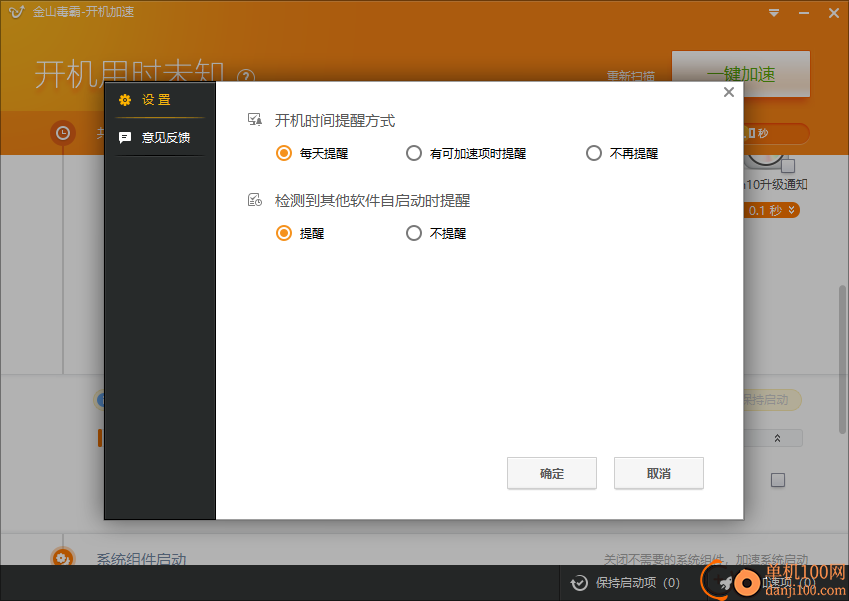
Task: Click the 系统组件启动 gear icon
Action: coord(63,557)
